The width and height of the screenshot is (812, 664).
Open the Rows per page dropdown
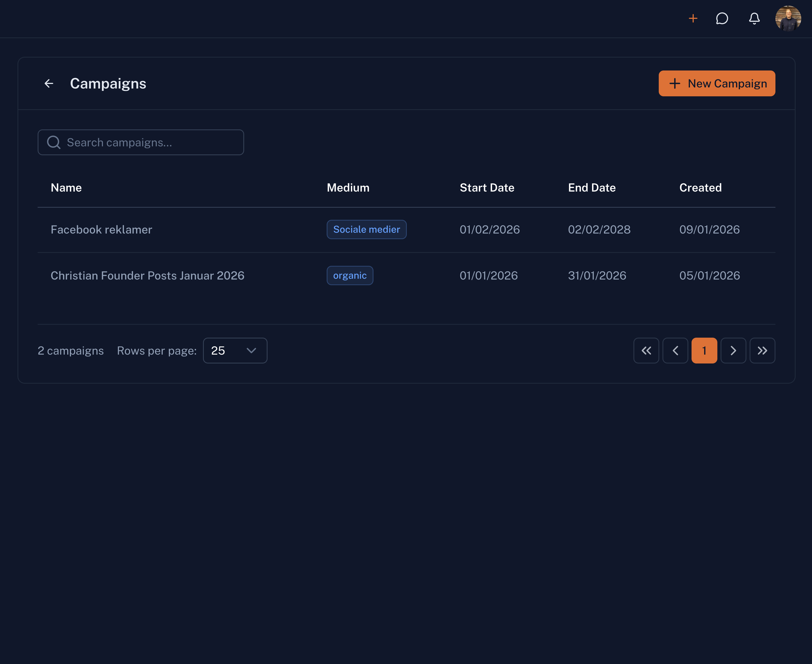(235, 350)
